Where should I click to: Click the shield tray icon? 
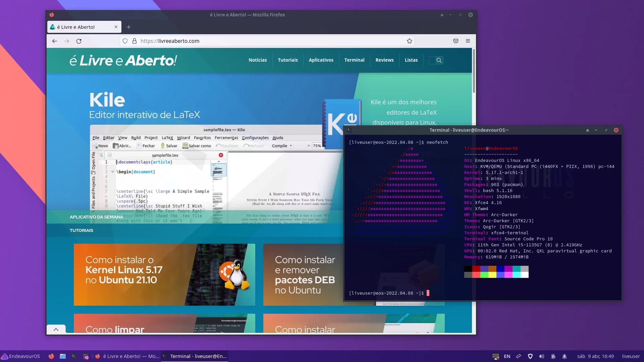point(530,356)
